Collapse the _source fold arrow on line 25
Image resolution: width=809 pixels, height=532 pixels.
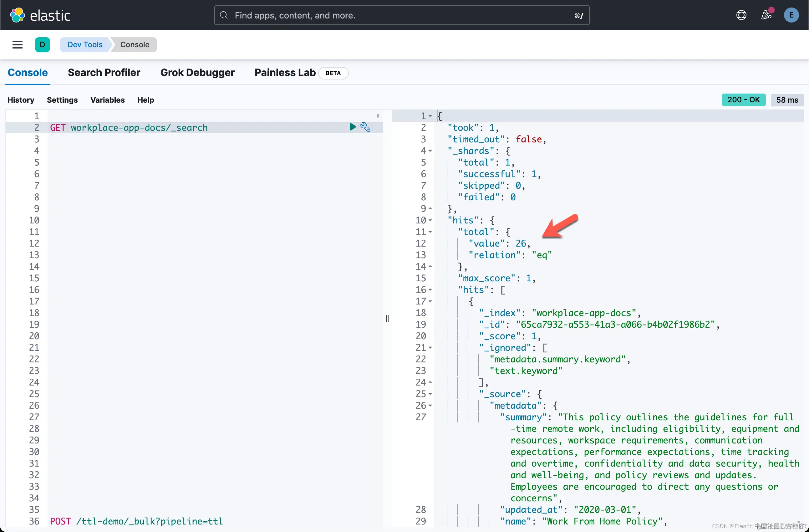pos(430,394)
